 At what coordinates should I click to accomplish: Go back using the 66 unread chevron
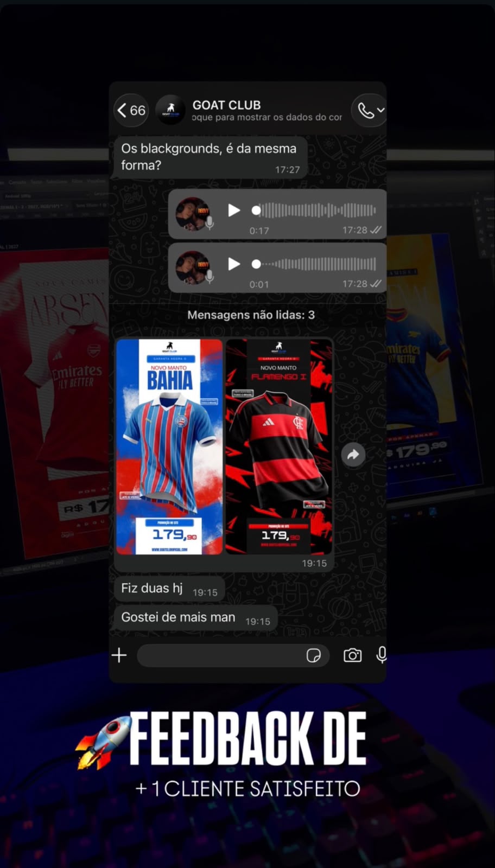tap(131, 110)
